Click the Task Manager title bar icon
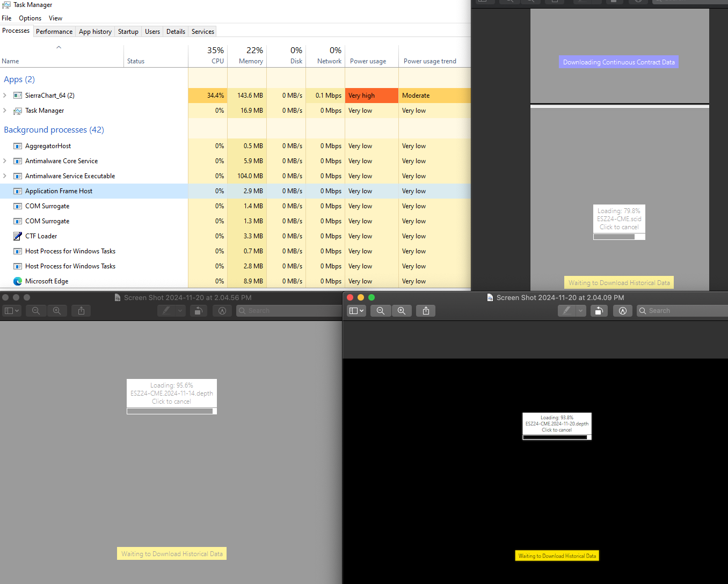728x584 pixels. [6, 5]
